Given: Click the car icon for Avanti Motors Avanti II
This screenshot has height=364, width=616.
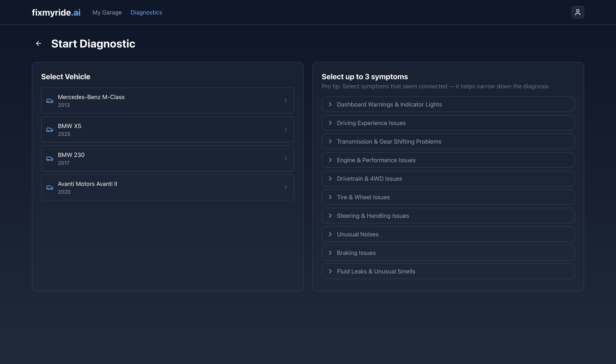Looking at the screenshot, I should click(x=50, y=188).
